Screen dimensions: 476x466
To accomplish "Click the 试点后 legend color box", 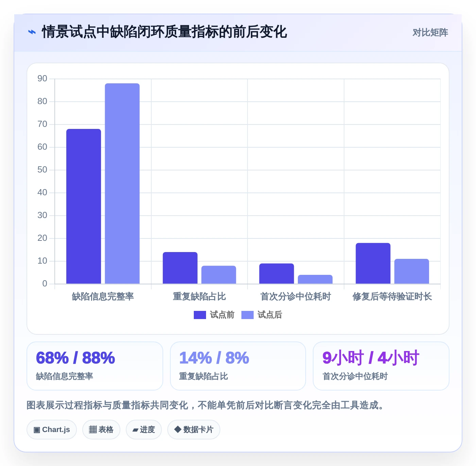I will tap(248, 315).
